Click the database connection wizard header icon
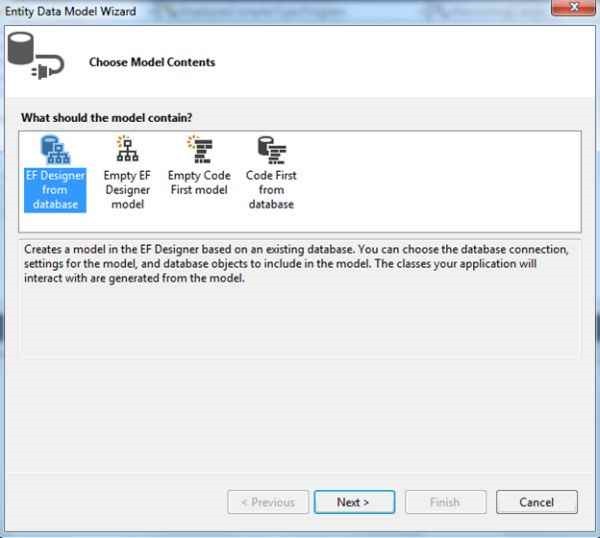The height and width of the screenshot is (538, 600). point(36,55)
